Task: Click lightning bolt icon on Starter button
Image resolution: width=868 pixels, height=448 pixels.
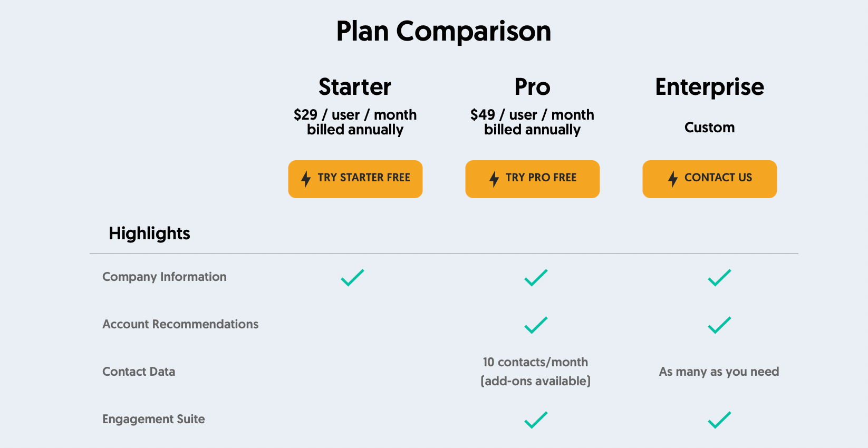Action: 306,179
